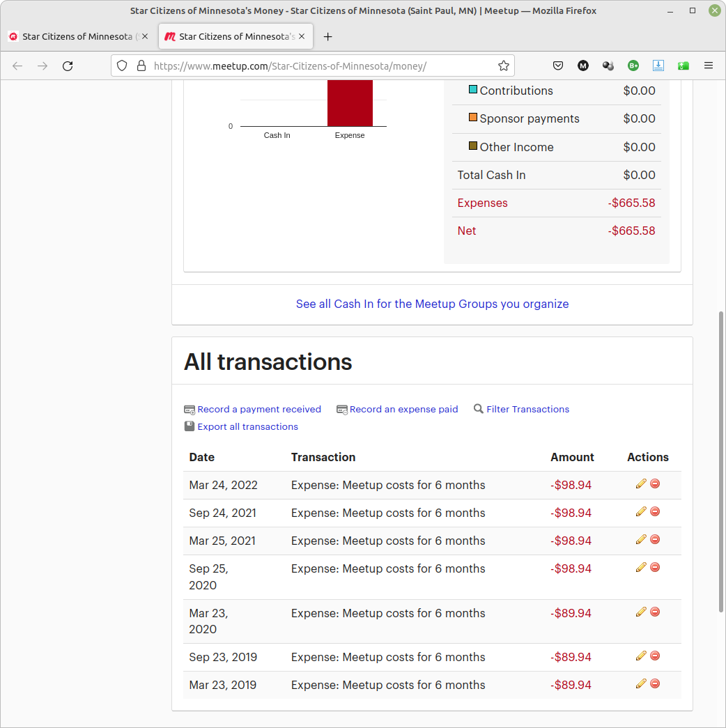The width and height of the screenshot is (726, 728).
Task: Edit the Mar 23, 2020 transaction pencil icon
Action: pos(641,612)
